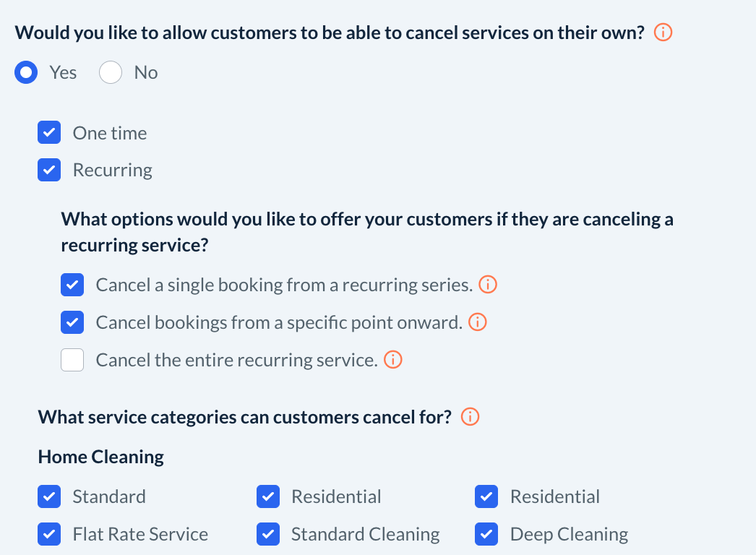Image resolution: width=756 pixels, height=555 pixels.
Task: Deselect the Deep Cleaning checkbox
Action: pos(486,534)
